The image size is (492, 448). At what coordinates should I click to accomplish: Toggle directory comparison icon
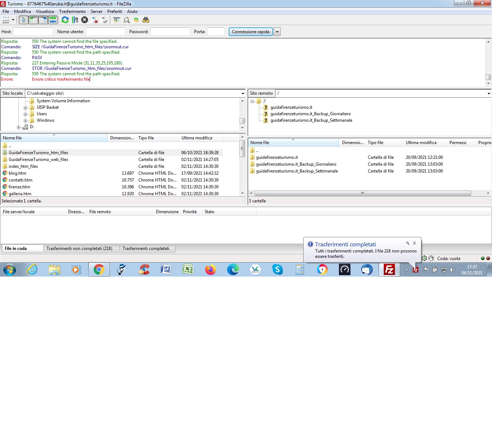tap(126, 20)
